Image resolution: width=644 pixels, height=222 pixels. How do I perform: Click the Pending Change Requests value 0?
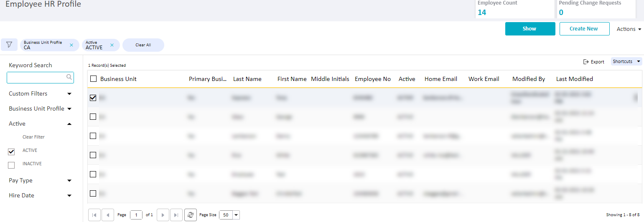coord(561,13)
